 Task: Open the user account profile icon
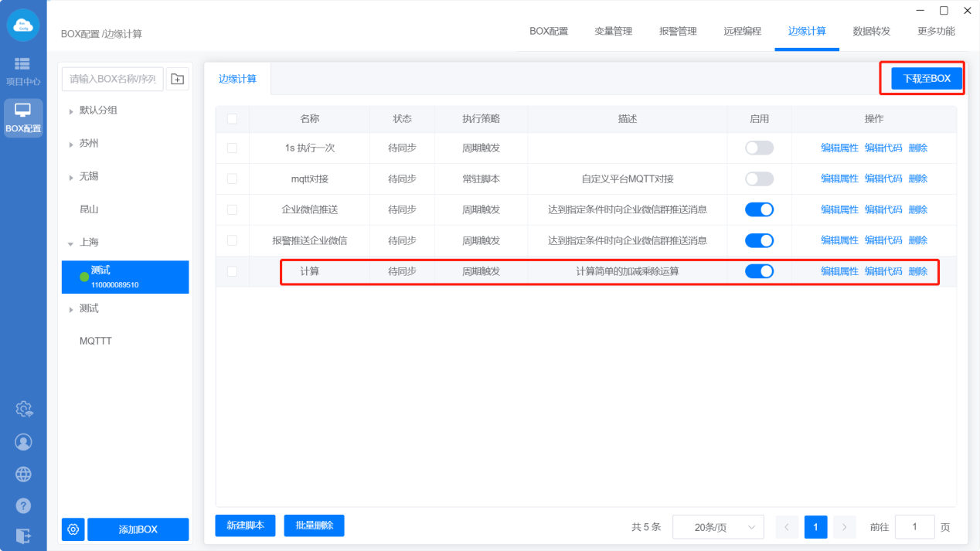(24, 441)
